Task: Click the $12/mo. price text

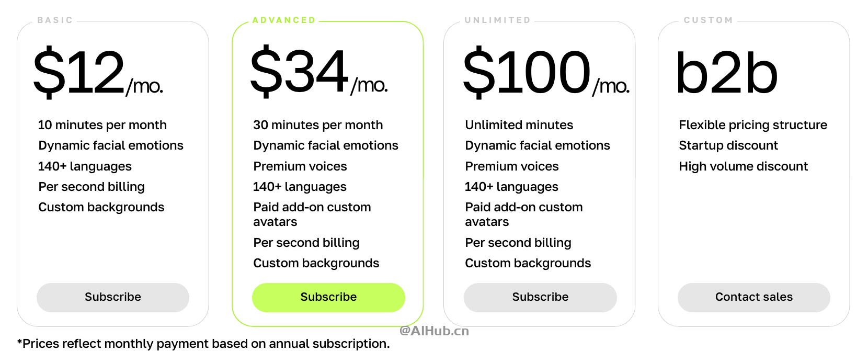Action: 98,72
